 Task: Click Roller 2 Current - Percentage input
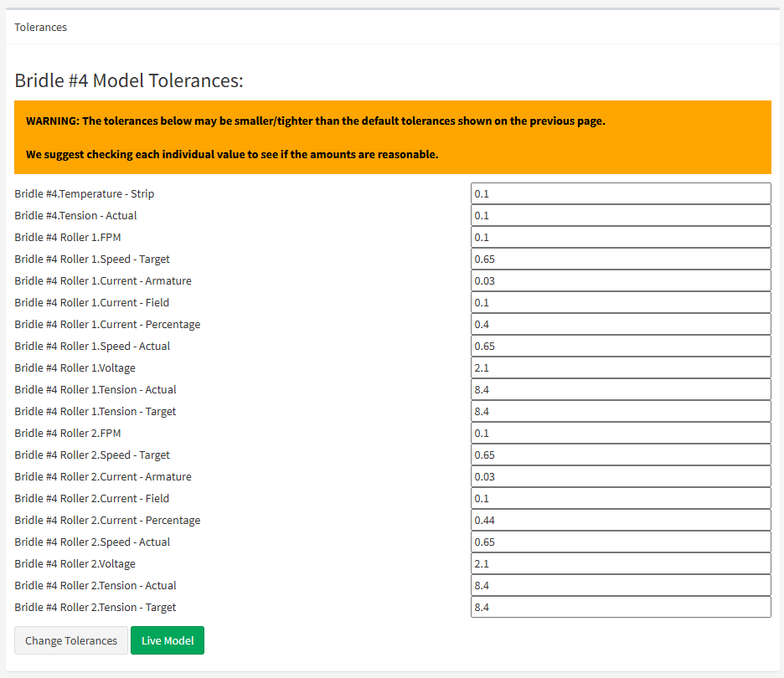[x=620, y=520]
